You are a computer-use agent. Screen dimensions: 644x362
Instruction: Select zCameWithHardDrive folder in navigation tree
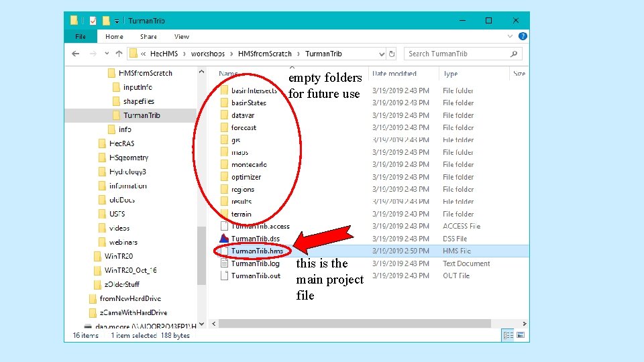(133, 312)
